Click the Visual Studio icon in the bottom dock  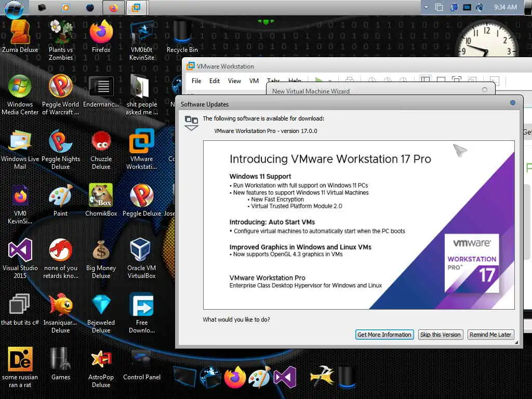285,377
